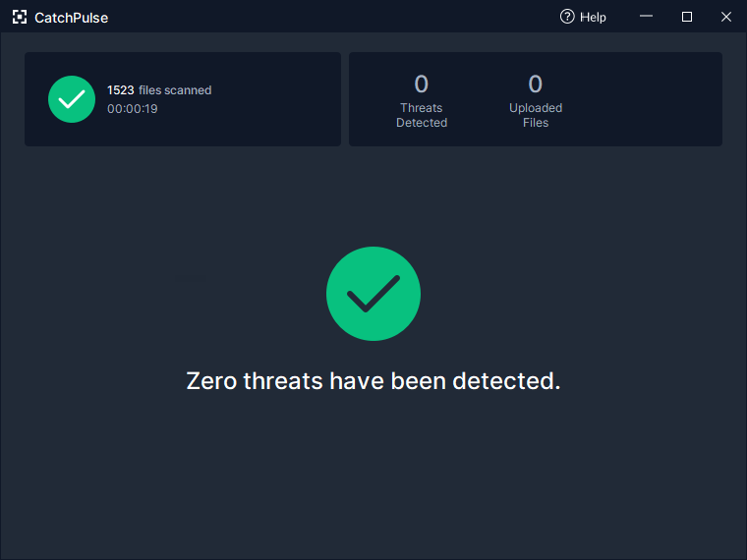Click the empty title bar area
Image resolution: width=747 pixels, height=560 pixels.
[333, 17]
